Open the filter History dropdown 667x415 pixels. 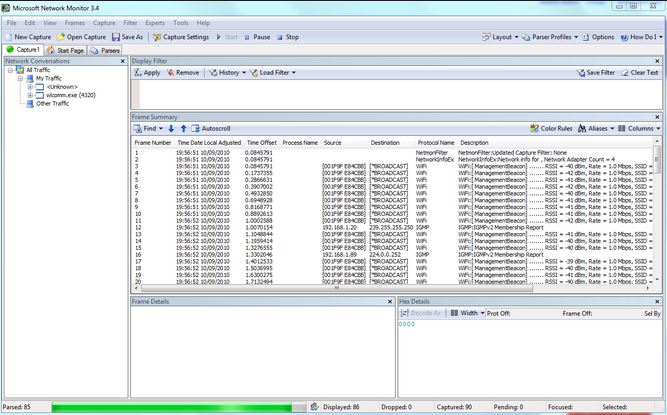click(x=227, y=73)
